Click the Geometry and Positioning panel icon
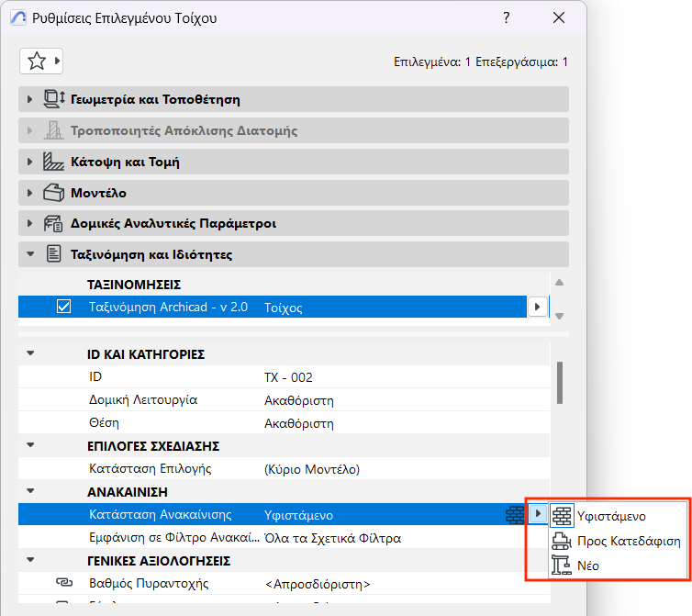This screenshot has height=616, width=692. (54, 99)
